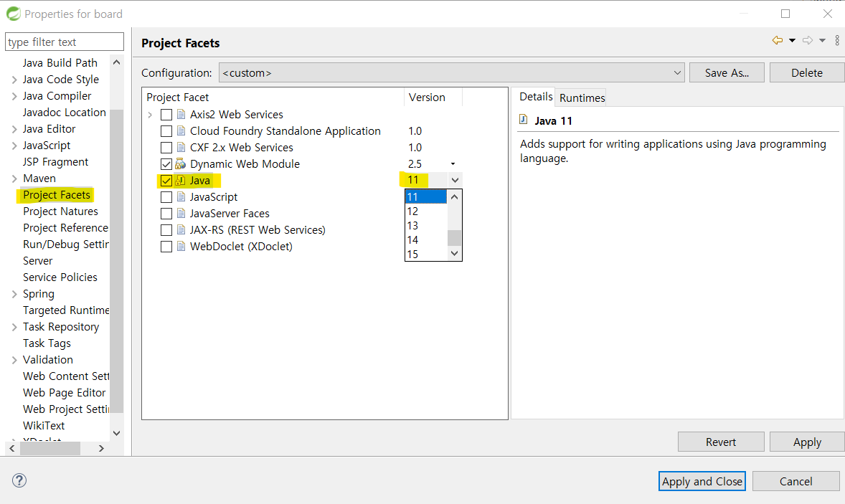Viewport: 845px width, 504px height.
Task: Click Apply and Close
Action: click(x=702, y=481)
